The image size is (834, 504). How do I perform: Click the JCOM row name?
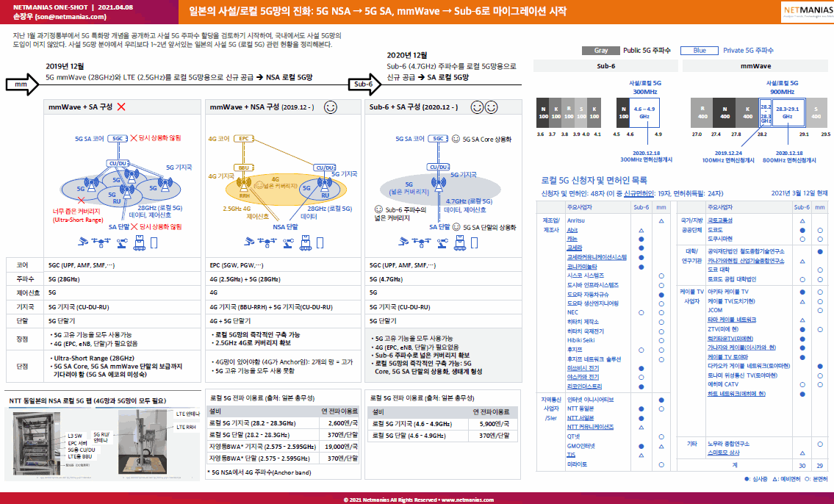715,311
